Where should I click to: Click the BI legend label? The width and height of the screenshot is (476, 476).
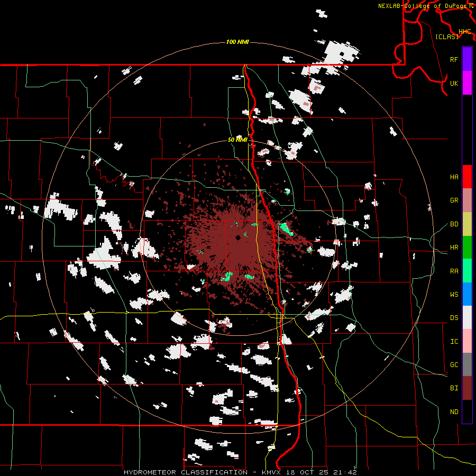454,388
